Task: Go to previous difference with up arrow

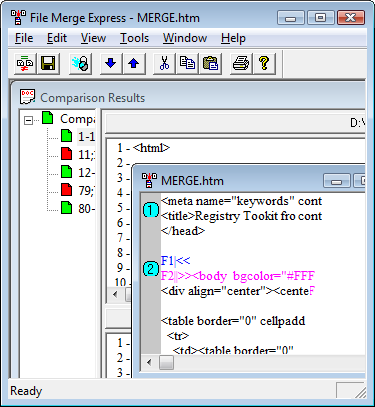Action: point(134,63)
